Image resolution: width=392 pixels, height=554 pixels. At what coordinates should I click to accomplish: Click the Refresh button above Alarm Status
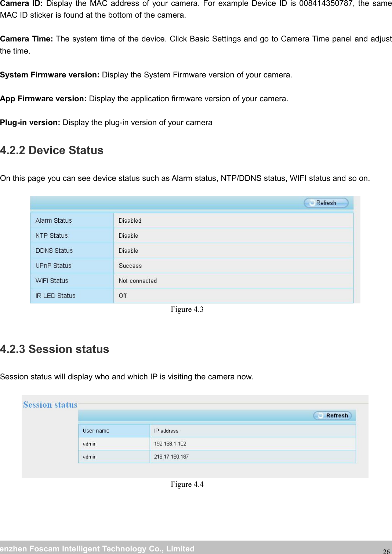326,203
